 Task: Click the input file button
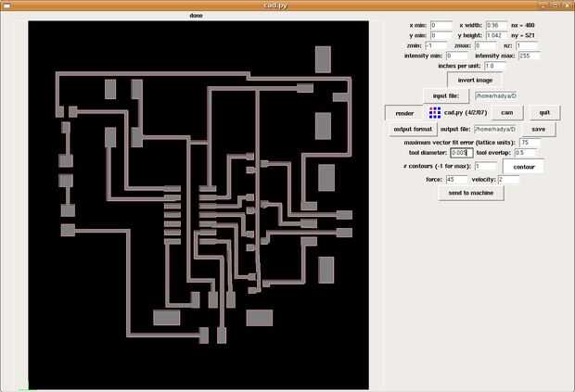click(446, 96)
